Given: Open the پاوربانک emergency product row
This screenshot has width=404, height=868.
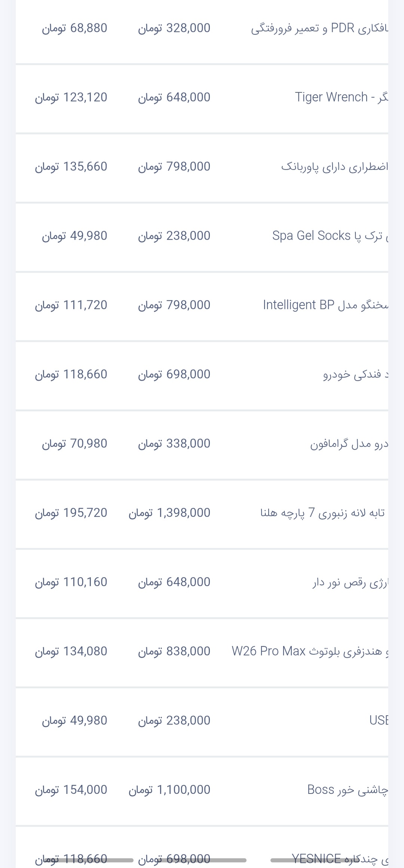Looking at the screenshot, I should [334, 167].
